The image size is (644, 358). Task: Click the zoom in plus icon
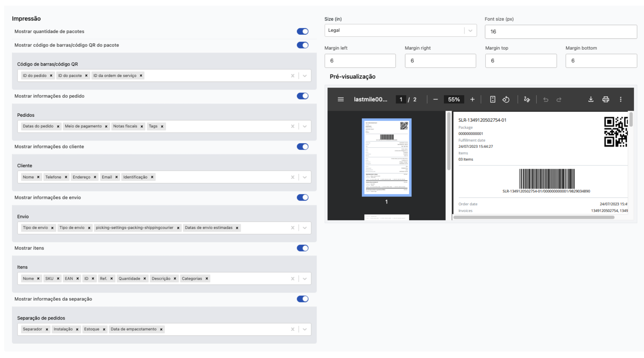[x=472, y=99]
